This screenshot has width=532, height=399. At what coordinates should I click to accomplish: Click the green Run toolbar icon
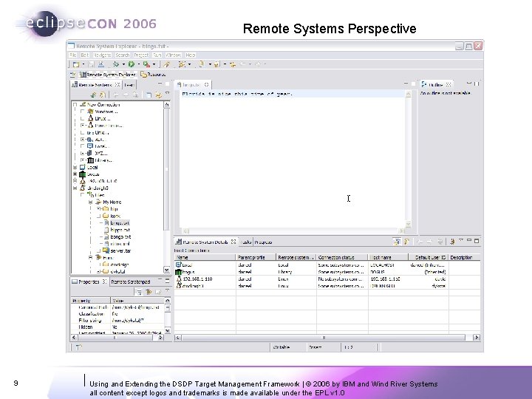(132, 64)
